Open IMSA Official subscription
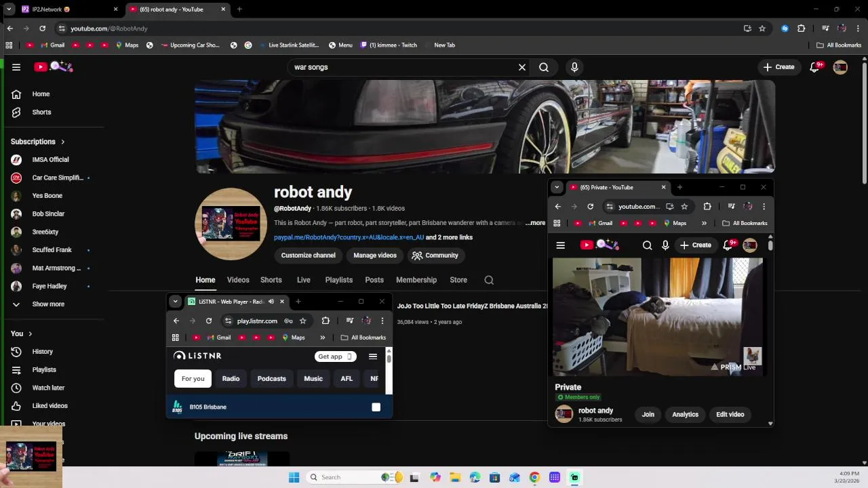The image size is (868, 488). coord(50,160)
